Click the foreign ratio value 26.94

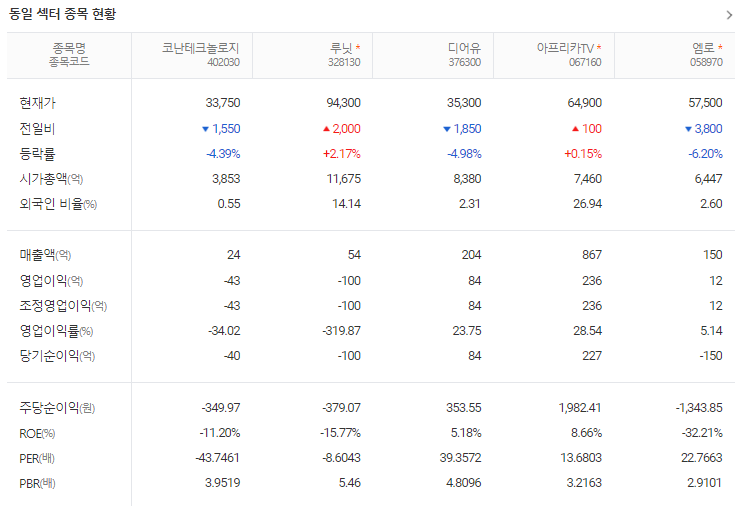(x=587, y=204)
